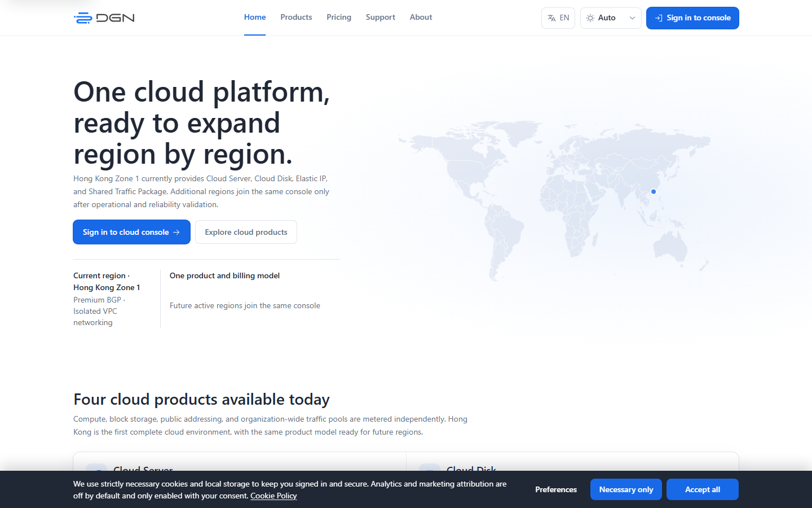812x508 pixels.
Task: Click the DGN logo icon
Action: point(83,18)
